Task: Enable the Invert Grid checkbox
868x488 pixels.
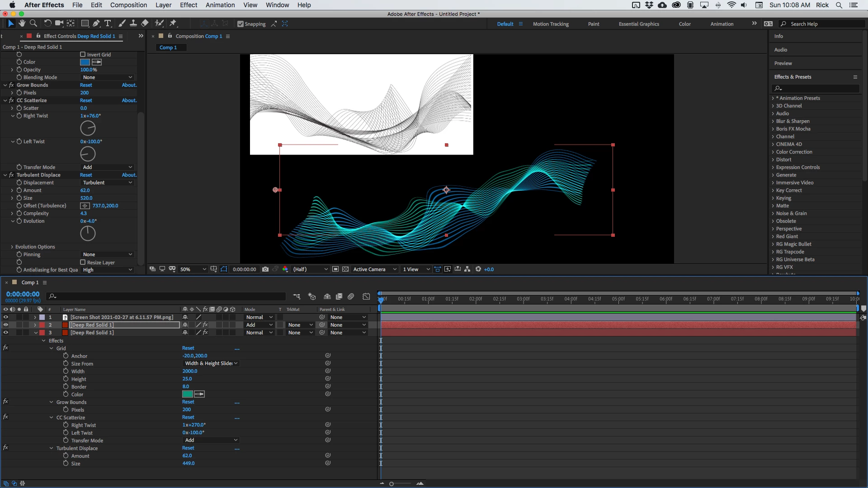Action: (x=83, y=55)
